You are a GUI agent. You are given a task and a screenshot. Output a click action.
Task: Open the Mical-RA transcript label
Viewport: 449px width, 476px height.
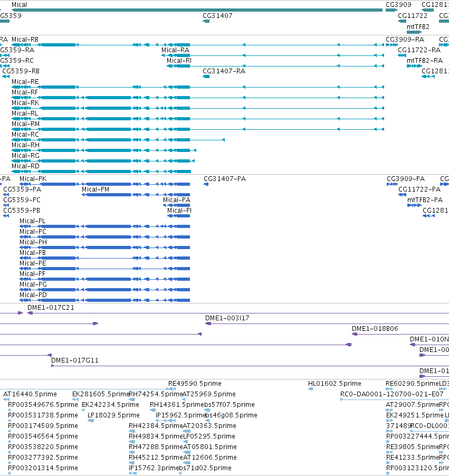[176, 50]
